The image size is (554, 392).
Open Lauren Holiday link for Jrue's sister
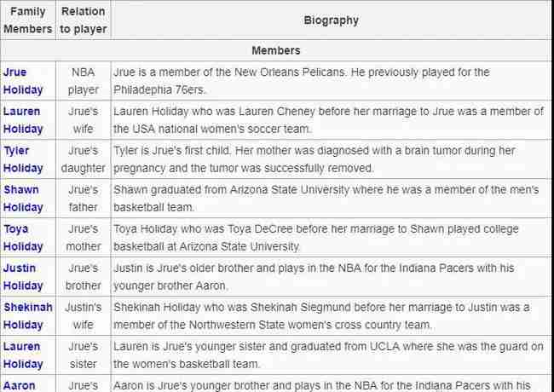pyautogui.click(x=23, y=355)
